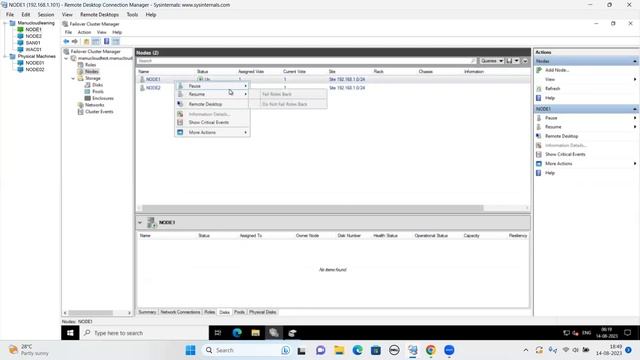Collapse the NODE1 details pane
640x360 pixels.
tap(140, 223)
